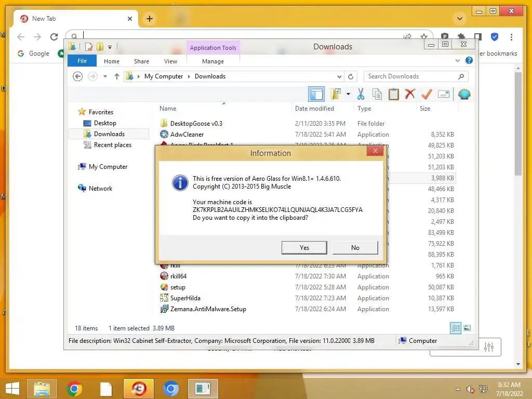The height and width of the screenshot is (399, 532).
Task: Click the blue shield extension icon in browser
Action: point(495,37)
